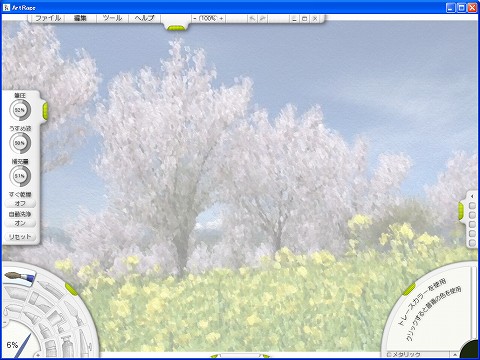Click the dark current color swatch
The image size is (480, 360).
(470, 349)
